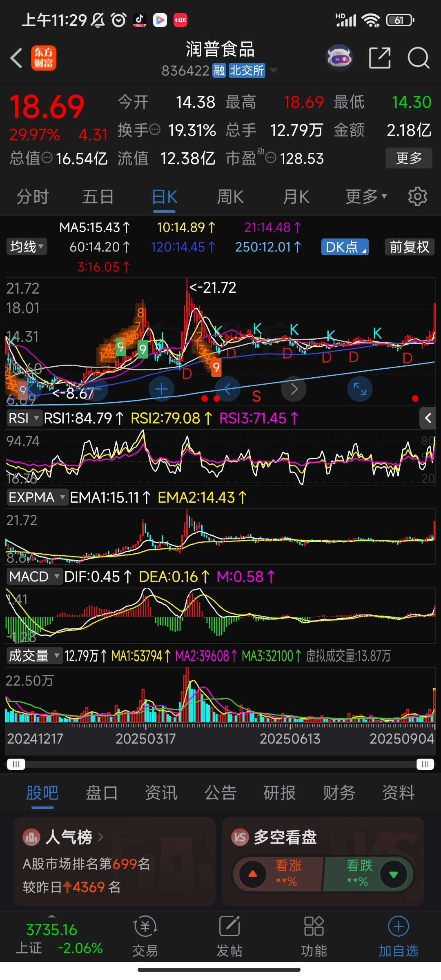
Task: Tap the 北交所 exchange badge
Action: coord(247,71)
